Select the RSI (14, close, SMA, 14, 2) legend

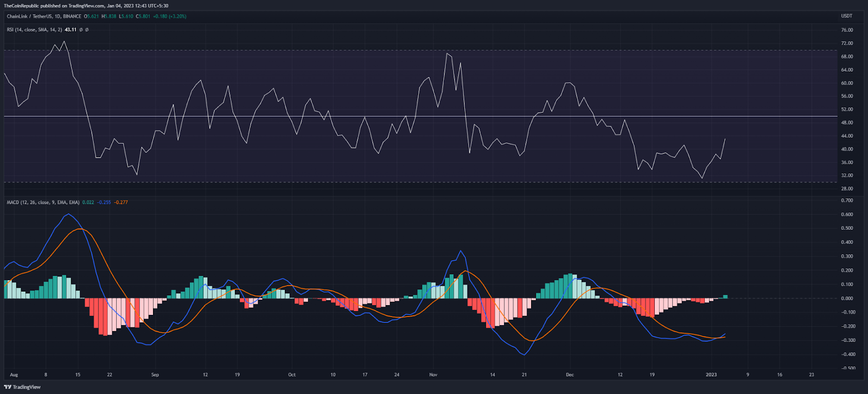click(x=34, y=30)
